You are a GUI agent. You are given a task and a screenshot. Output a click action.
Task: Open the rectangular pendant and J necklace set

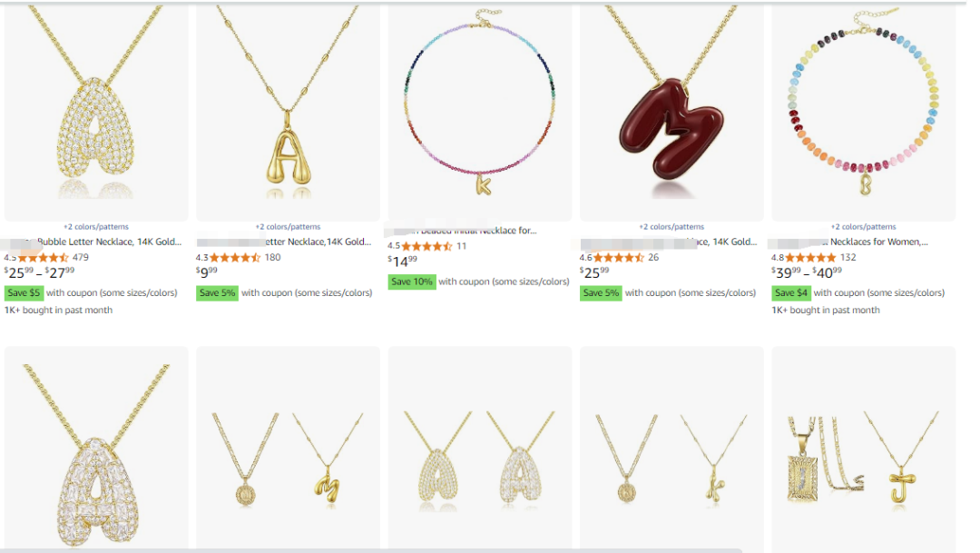click(864, 449)
